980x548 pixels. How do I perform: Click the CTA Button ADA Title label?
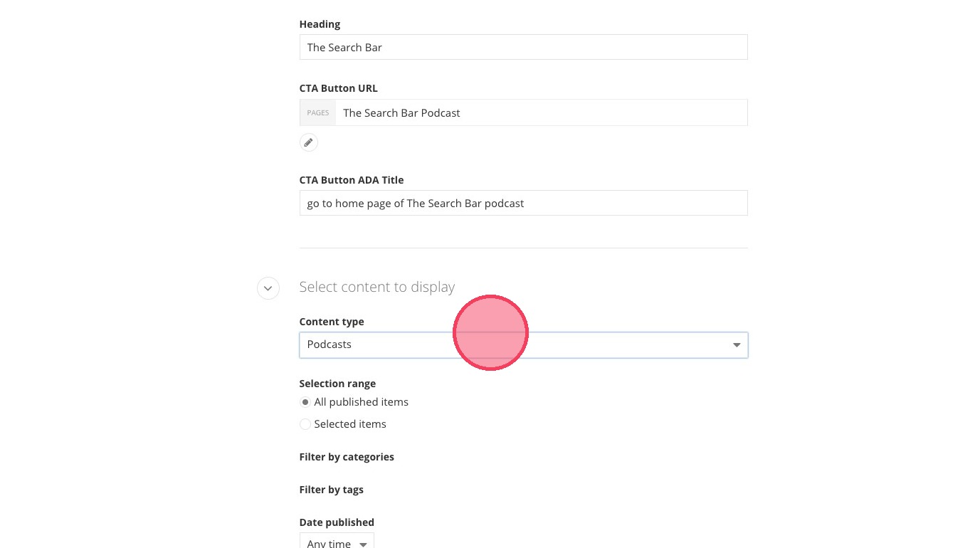(352, 180)
